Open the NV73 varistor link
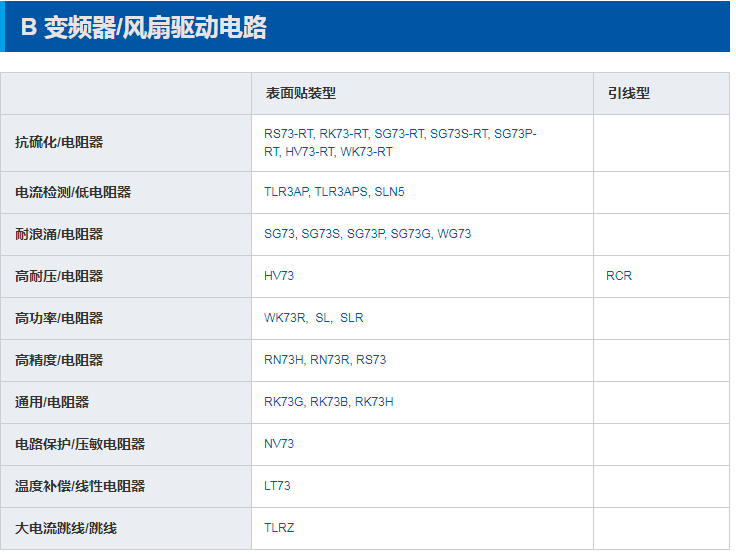 pos(279,444)
